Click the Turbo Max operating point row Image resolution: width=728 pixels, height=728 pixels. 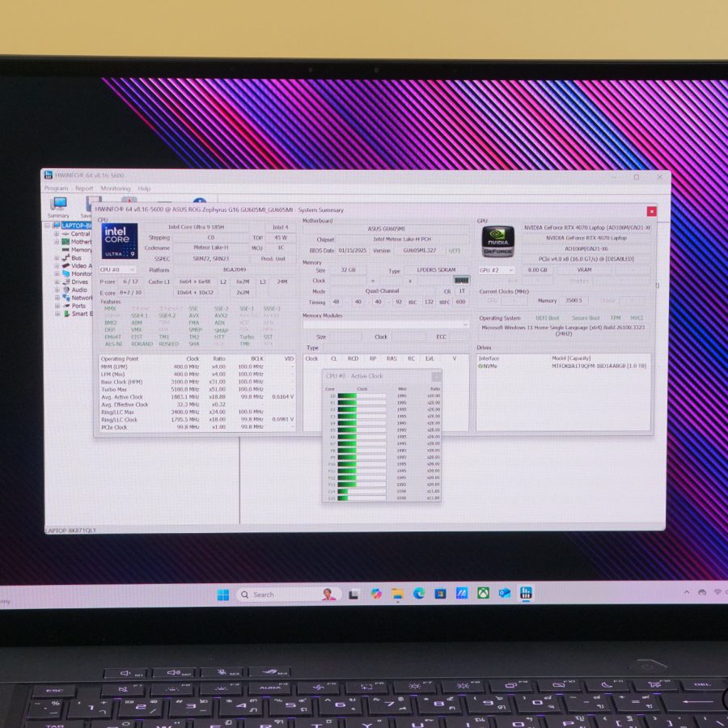pos(197,390)
